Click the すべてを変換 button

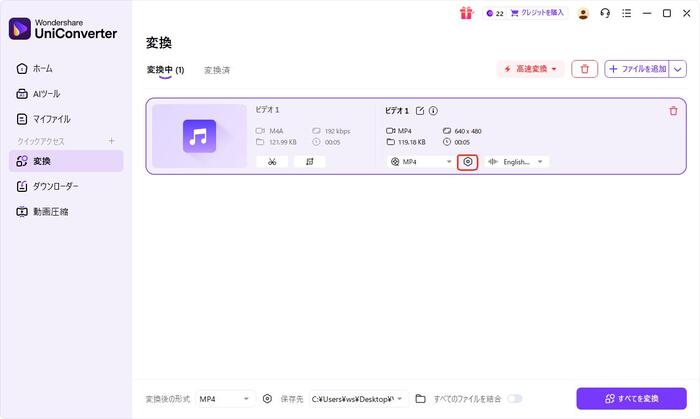[631, 398]
